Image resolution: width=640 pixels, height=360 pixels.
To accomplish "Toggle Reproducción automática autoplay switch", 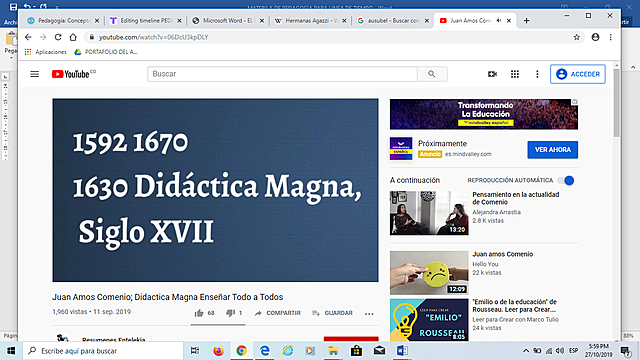I will [566, 180].
